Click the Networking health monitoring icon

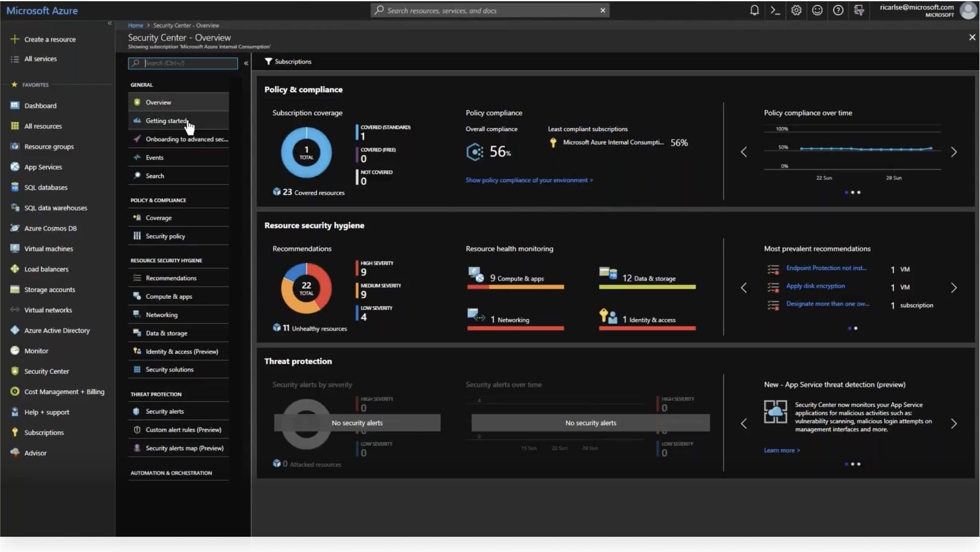[476, 315]
